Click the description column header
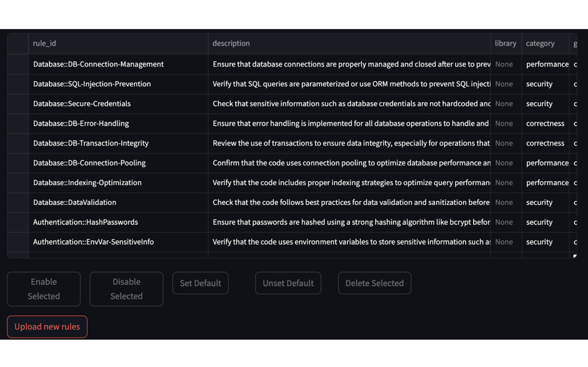The height and width of the screenshot is (367, 588). [231, 43]
